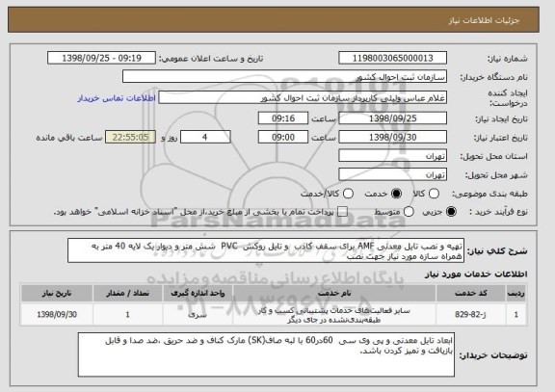Click the delivery city field تهران
The height and width of the screenshot is (392, 555).
pyautogui.click(x=392, y=174)
